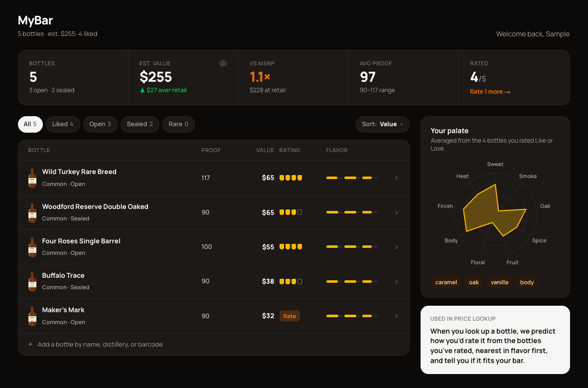
Task: Click the 90–117 range text
Action: 377,90
